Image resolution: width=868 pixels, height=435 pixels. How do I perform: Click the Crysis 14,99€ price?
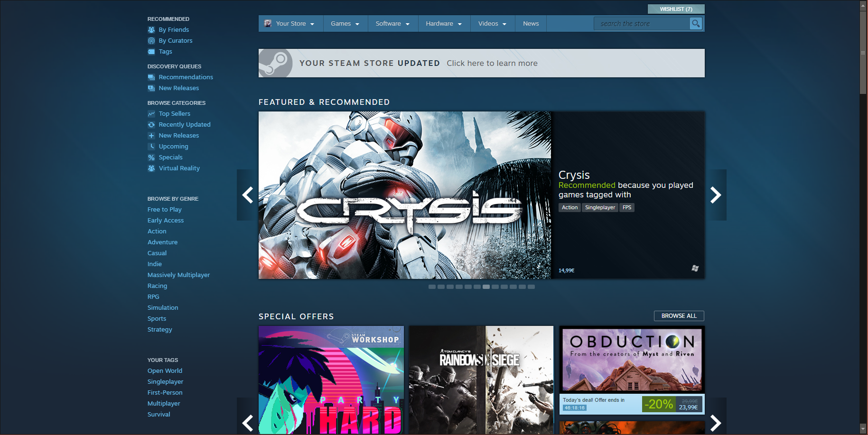click(x=566, y=270)
